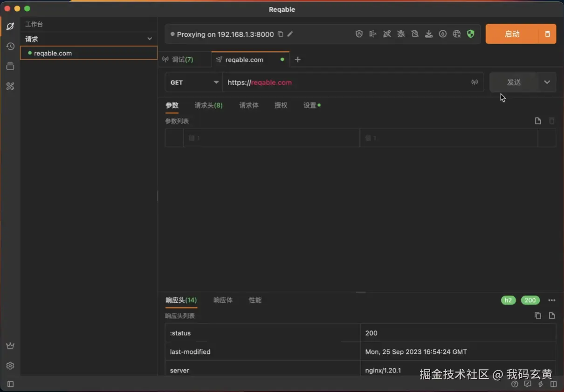Click the feedback chat icon in status bar
This screenshot has height=392, width=564.
(x=528, y=384)
